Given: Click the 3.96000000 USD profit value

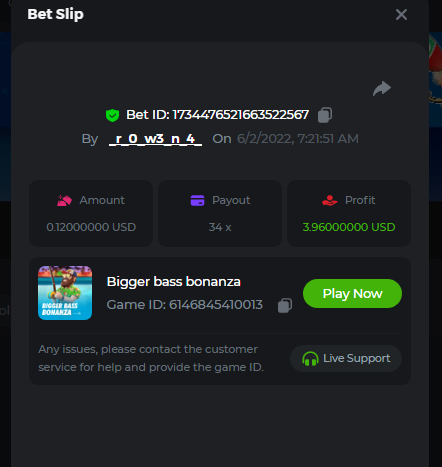Looking at the screenshot, I should (349, 227).
